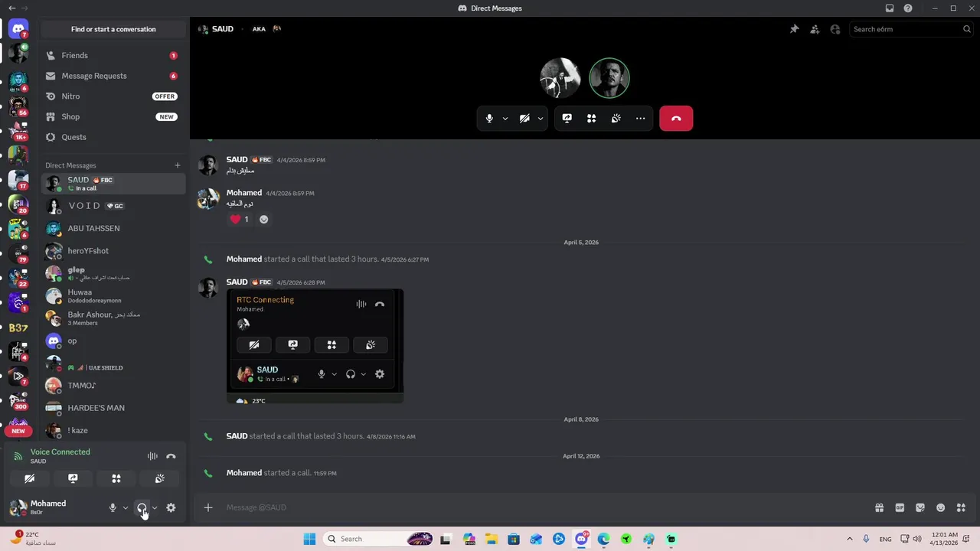
Task: Expand microphone options arrow in call
Action: click(505, 119)
